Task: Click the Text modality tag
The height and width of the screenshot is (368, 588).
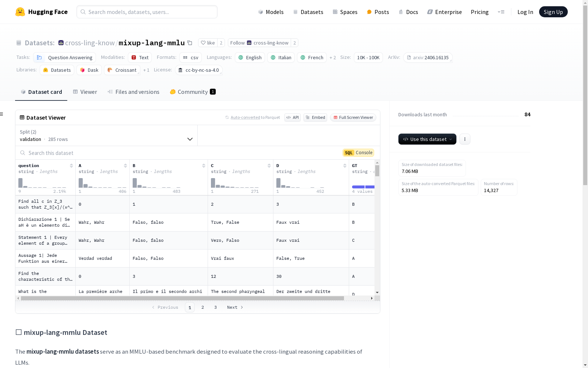Action: (x=140, y=57)
